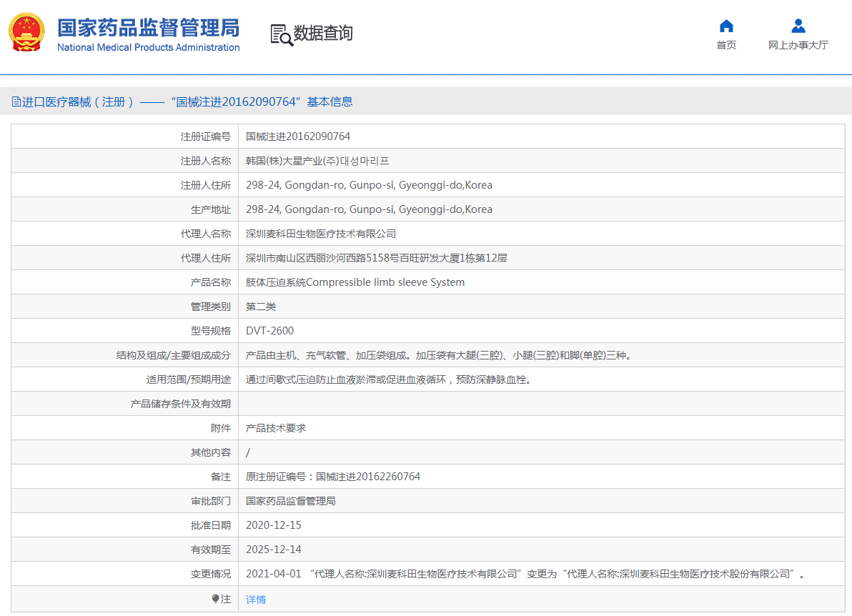Click the 数据查询 heading
Image resolution: width=852 pixels, height=616 pixels.
click(x=323, y=33)
